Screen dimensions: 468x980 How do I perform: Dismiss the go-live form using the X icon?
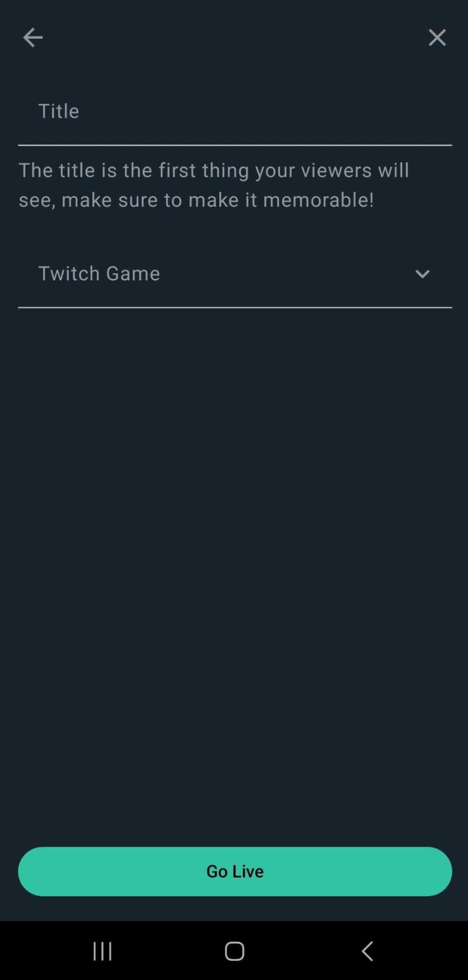437,37
